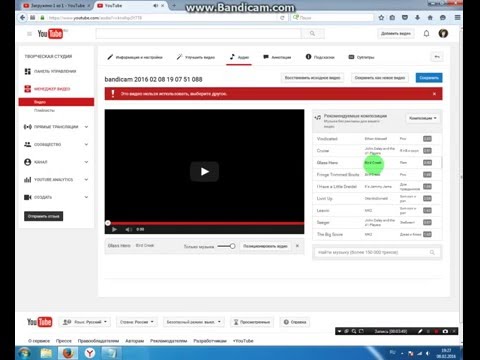Click duration badge of The Big Score
480x360 pixels.
pyautogui.click(x=427, y=234)
